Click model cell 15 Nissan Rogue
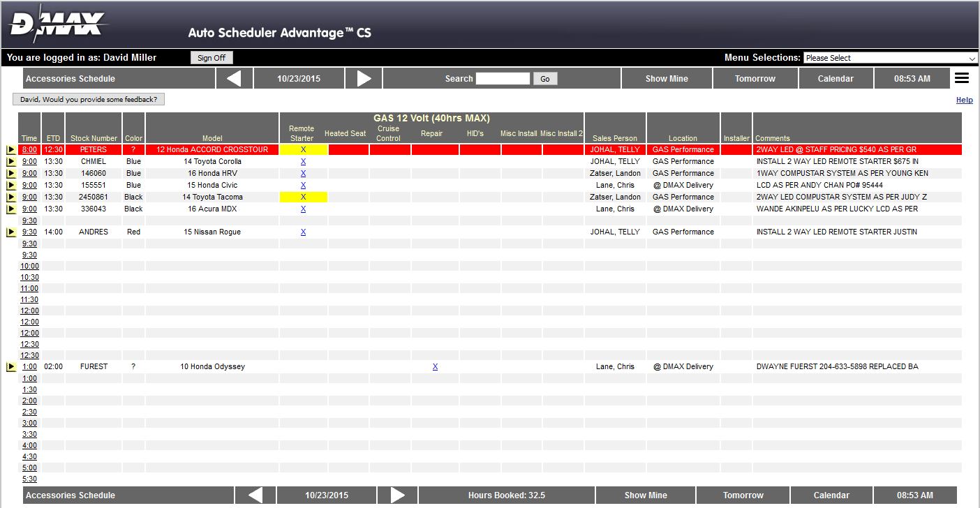Image resolution: width=980 pixels, height=508 pixels. 212,232
